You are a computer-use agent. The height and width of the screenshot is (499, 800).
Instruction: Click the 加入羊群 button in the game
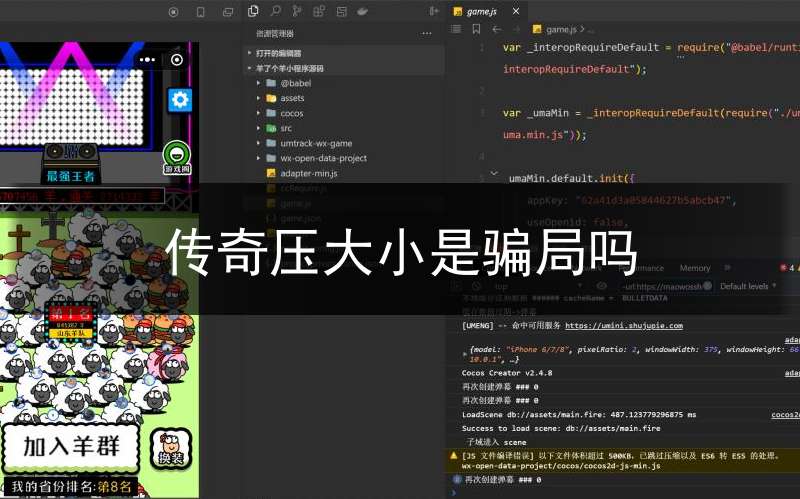pyautogui.click(x=71, y=446)
